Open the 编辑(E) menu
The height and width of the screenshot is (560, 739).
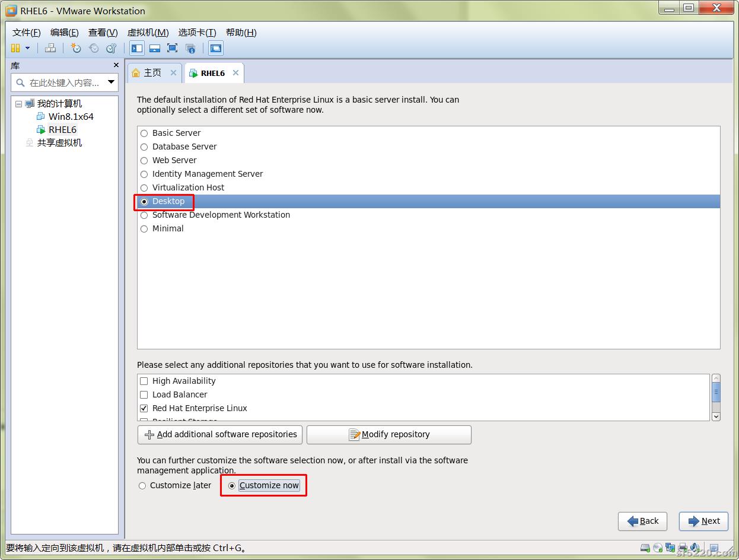[64, 33]
